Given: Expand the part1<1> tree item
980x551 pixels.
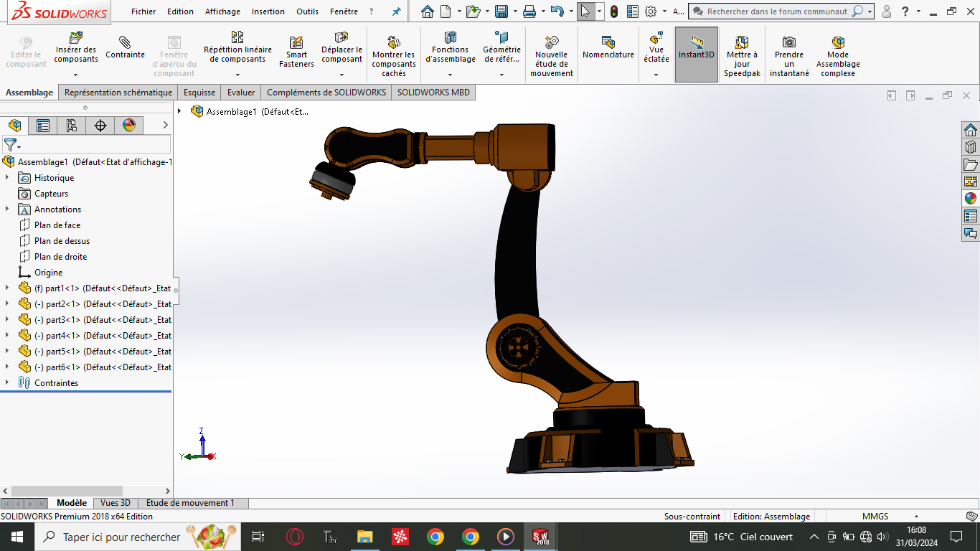Looking at the screenshot, I should click(6, 288).
